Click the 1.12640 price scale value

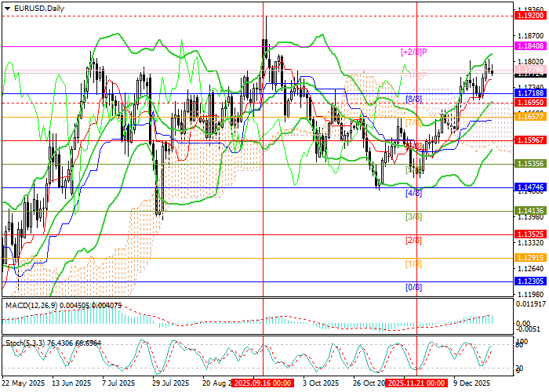(x=530, y=268)
